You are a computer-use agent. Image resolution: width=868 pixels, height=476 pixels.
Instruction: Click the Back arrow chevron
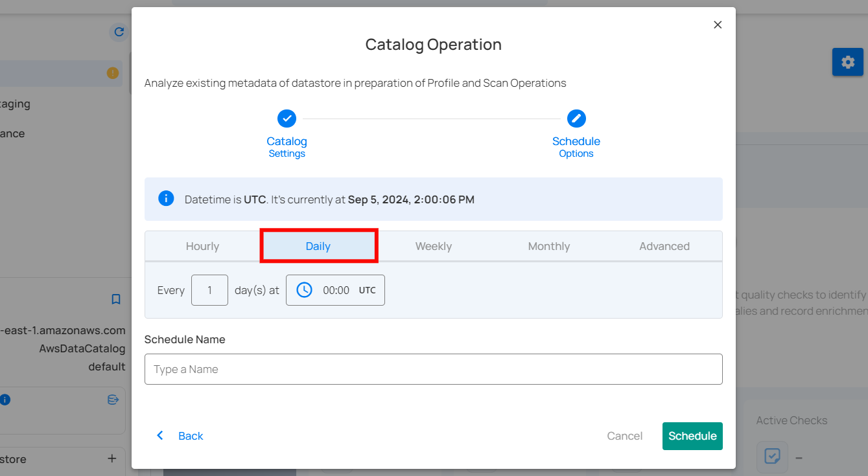160,436
